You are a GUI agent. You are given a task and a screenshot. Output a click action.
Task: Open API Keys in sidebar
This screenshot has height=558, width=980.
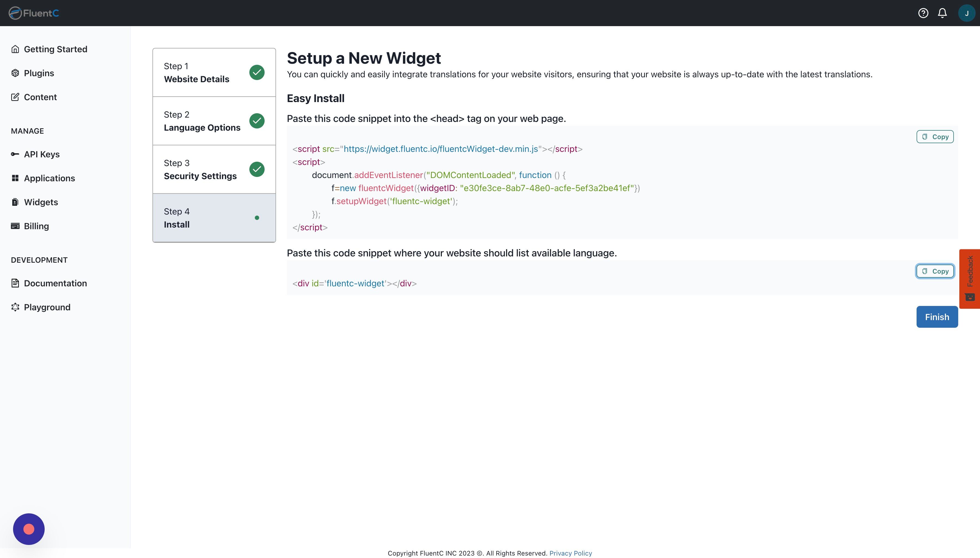41,154
